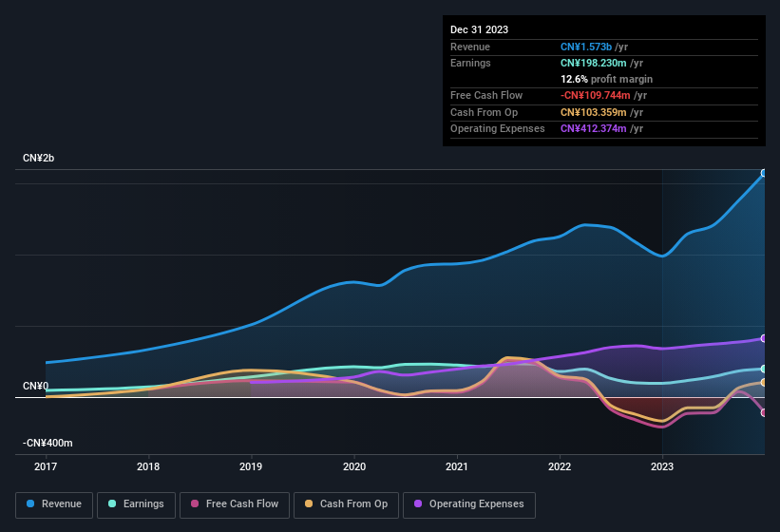Viewport: 780px width, 532px height.
Task: Click the Earnings label in tooltip
Action: [x=470, y=63]
